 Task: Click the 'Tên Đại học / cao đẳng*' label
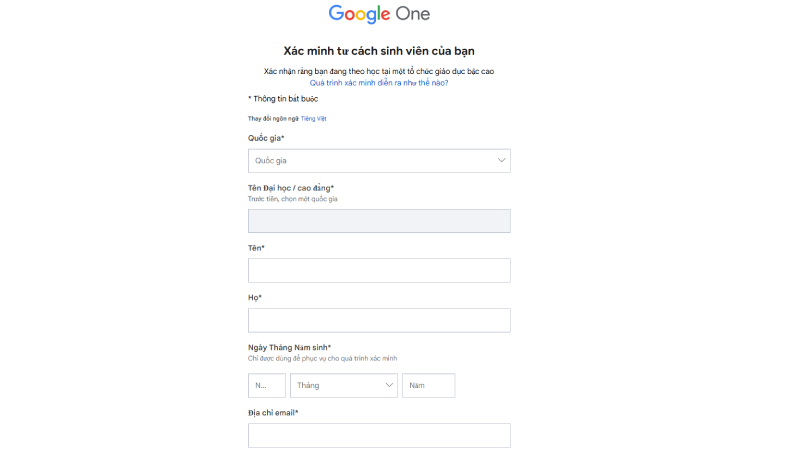291,187
